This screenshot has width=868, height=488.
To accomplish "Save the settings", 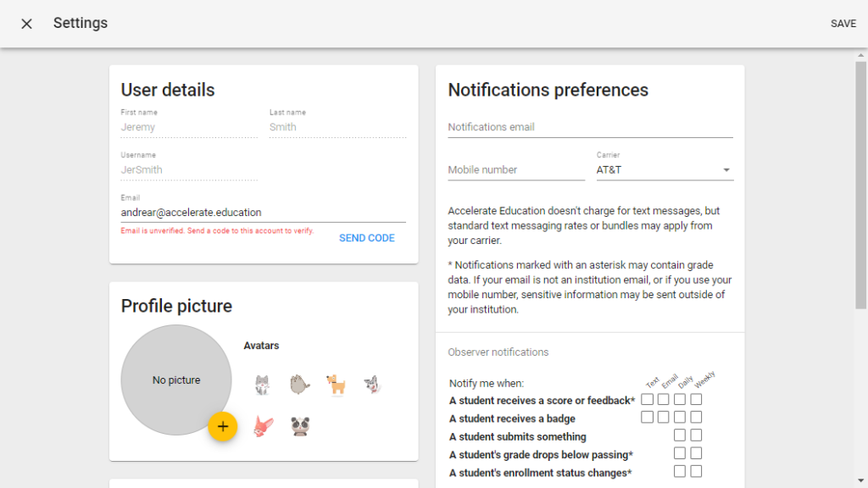I will (843, 24).
